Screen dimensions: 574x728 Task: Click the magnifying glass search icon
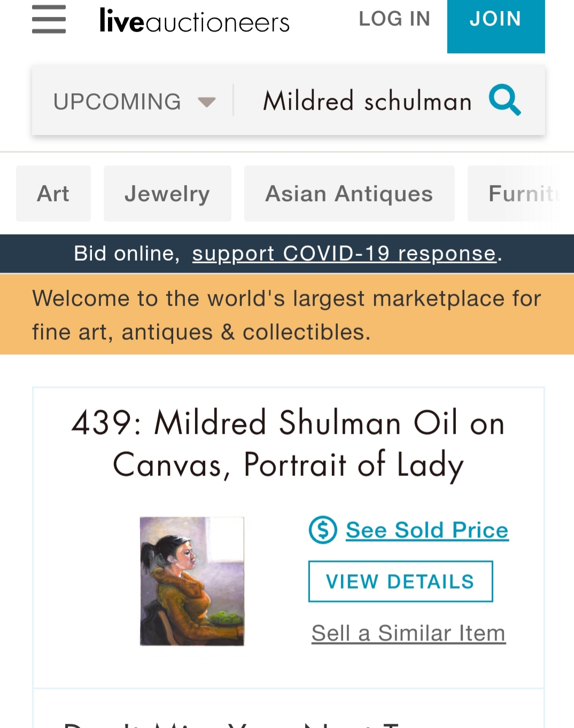(505, 100)
